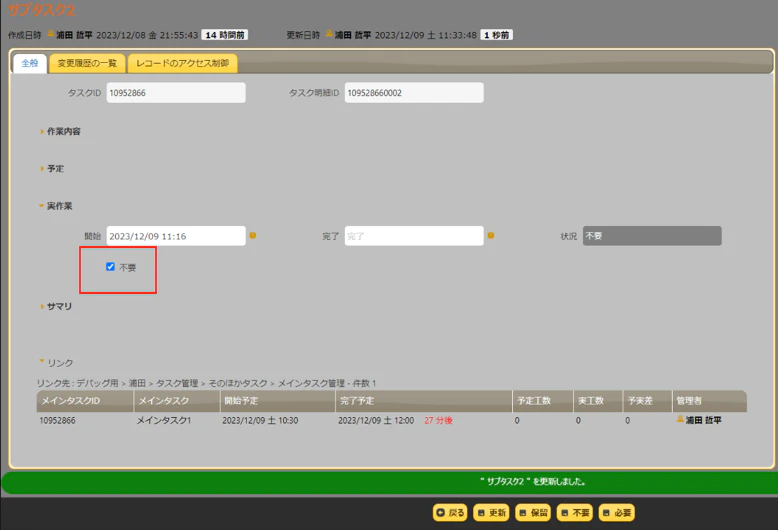778x530 pixels.
Task: Click user icon next to 作成日時 name
Action: pyautogui.click(x=51, y=34)
